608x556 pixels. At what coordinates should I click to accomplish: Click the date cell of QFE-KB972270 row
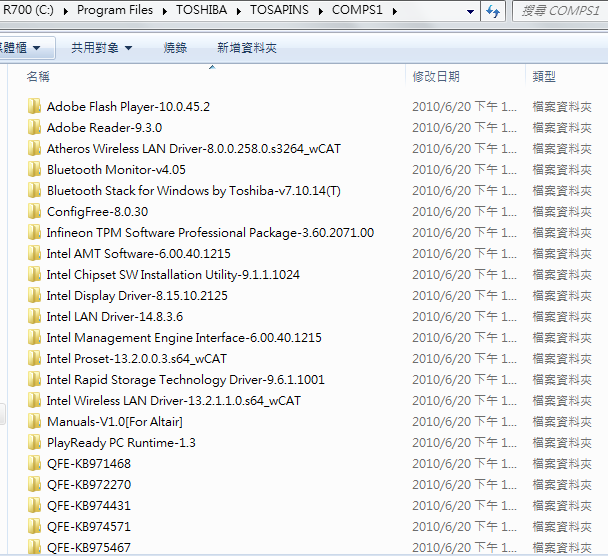pyautogui.click(x=464, y=485)
